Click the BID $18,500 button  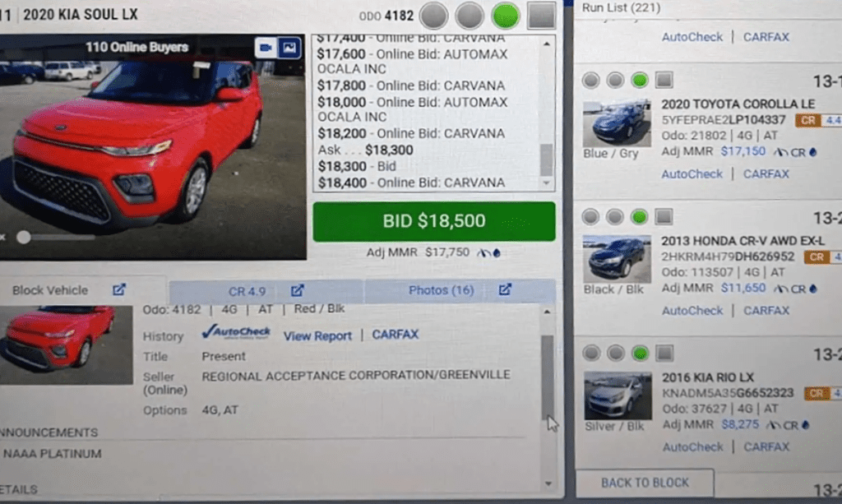434,222
